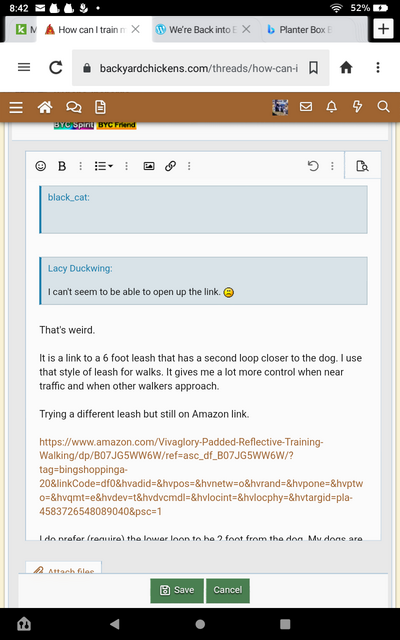The image size is (400, 640).
Task: Save the edited post
Action: 177,590
